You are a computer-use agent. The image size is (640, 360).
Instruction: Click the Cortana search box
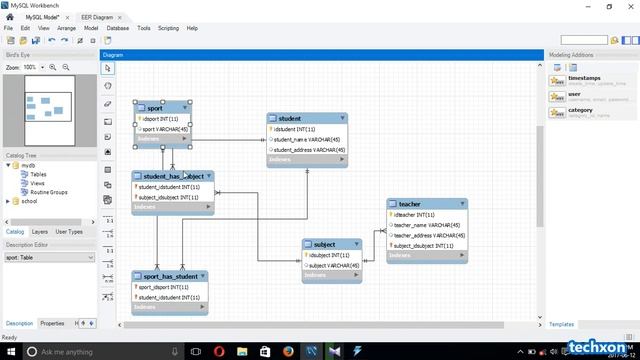(102, 351)
